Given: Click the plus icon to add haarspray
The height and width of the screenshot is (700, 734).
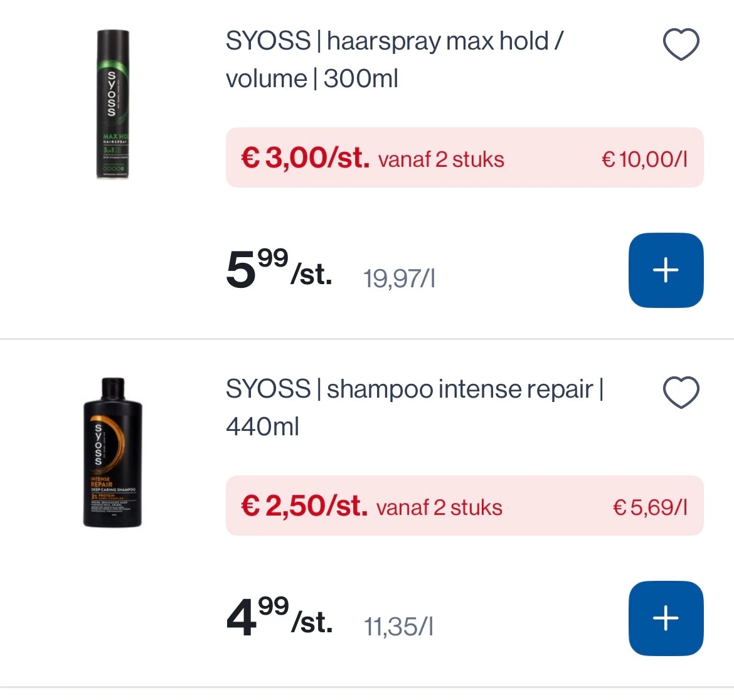Looking at the screenshot, I should [x=666, y=270].
